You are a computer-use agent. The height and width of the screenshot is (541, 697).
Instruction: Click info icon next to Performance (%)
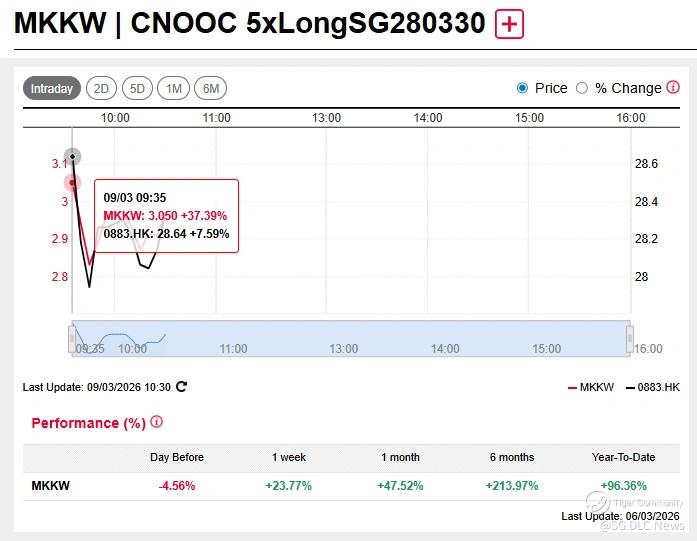(x=157, y=423)
